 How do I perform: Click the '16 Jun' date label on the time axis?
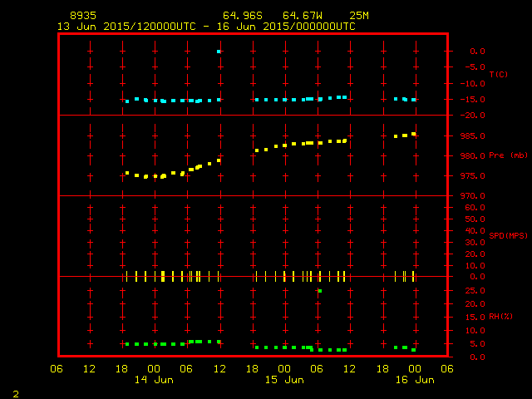click(x=415, y=380)
